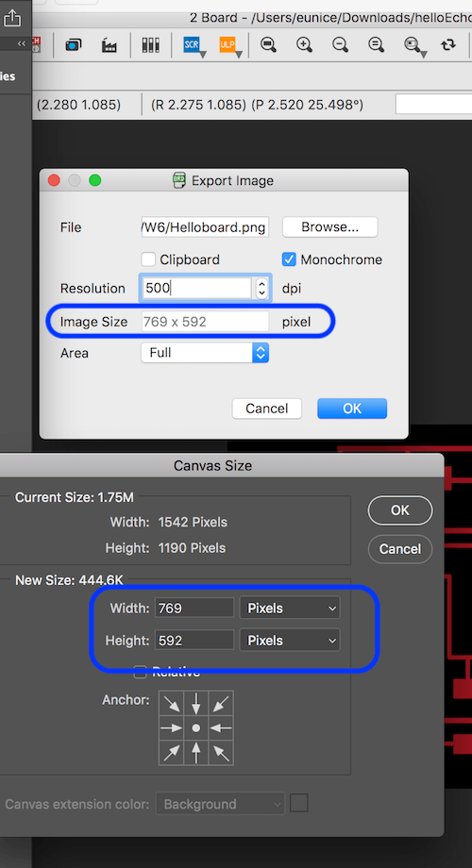Image resolution: width=472 pixels, height=868 pixels.
Task: Select the top-right anchor arrow
Action: click(221, 703)
